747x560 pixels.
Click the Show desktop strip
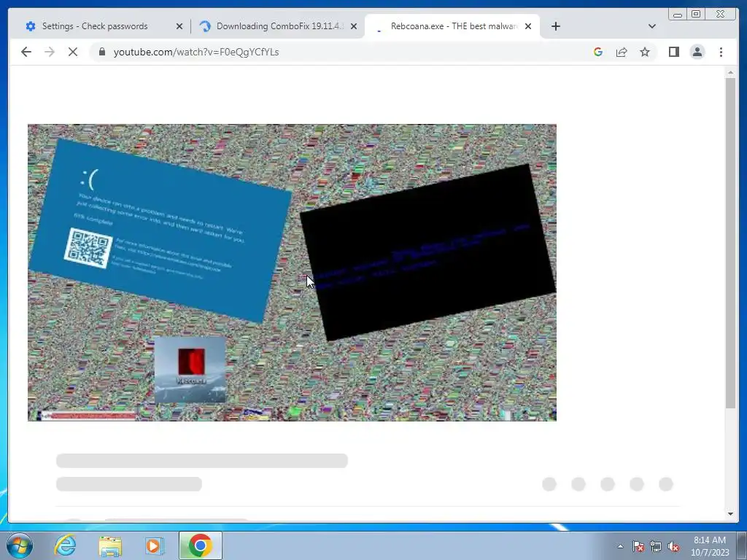click(x=742, y=545)
